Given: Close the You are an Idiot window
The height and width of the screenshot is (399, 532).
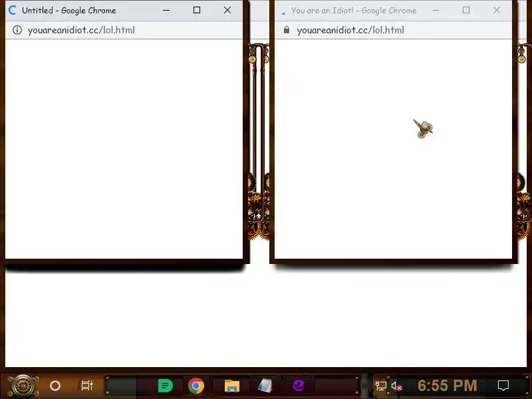Looking at the screenshot, I should [x=497, y=10].
